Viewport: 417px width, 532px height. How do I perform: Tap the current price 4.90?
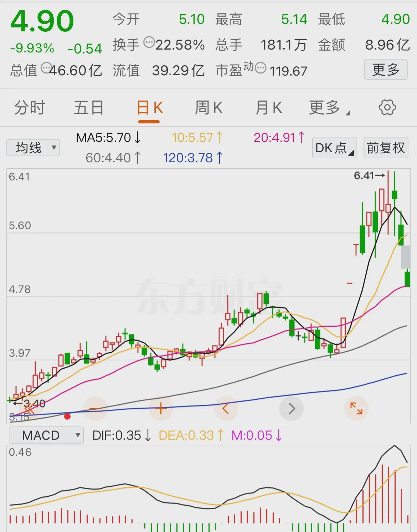click(42, 21)
